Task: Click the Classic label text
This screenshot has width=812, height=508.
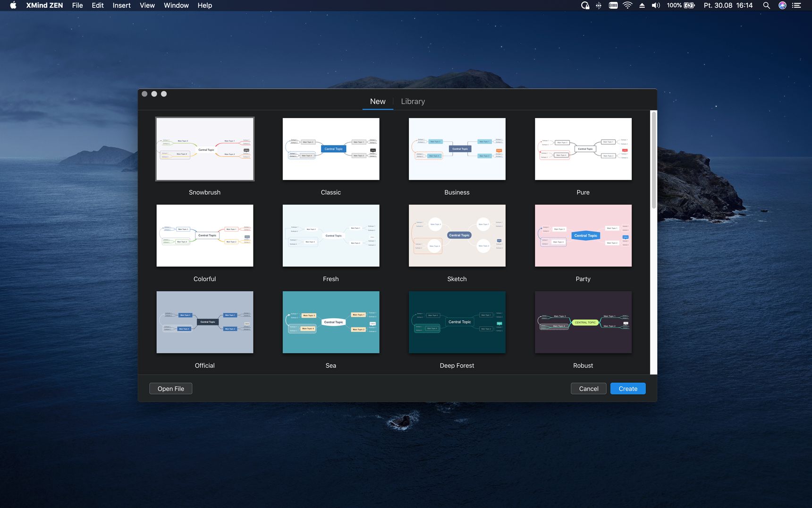Action: [x=330, y=192]
